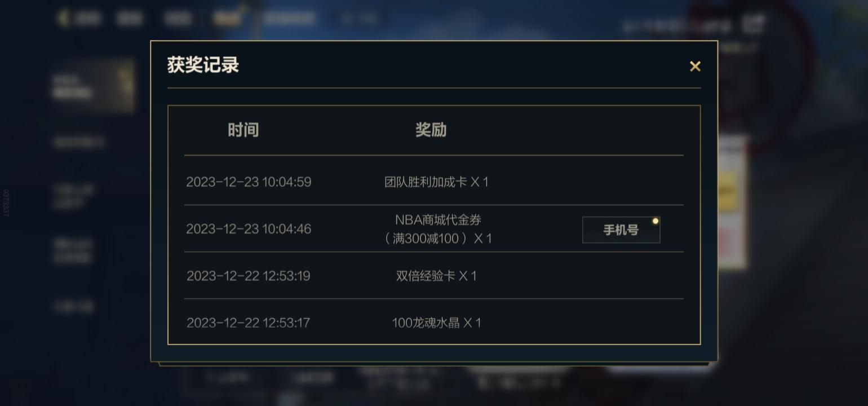Click the 手机号 button

[x=621, y=230]
